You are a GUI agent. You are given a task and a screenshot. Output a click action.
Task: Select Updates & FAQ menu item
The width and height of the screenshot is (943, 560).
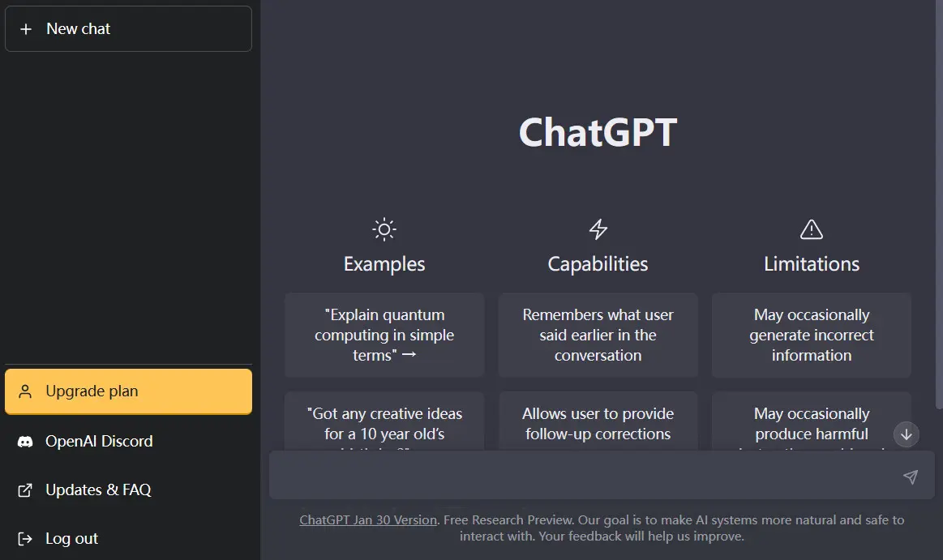[129, 490]
